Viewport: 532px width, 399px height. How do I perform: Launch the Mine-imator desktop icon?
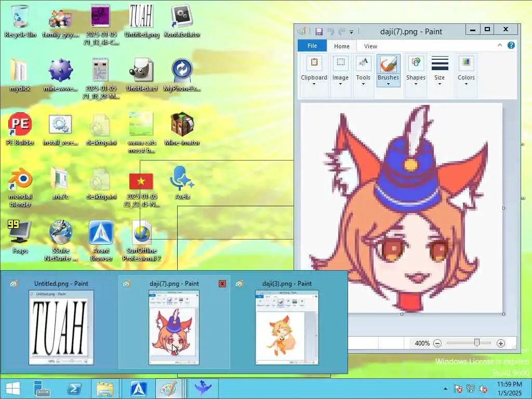[182, 129]
